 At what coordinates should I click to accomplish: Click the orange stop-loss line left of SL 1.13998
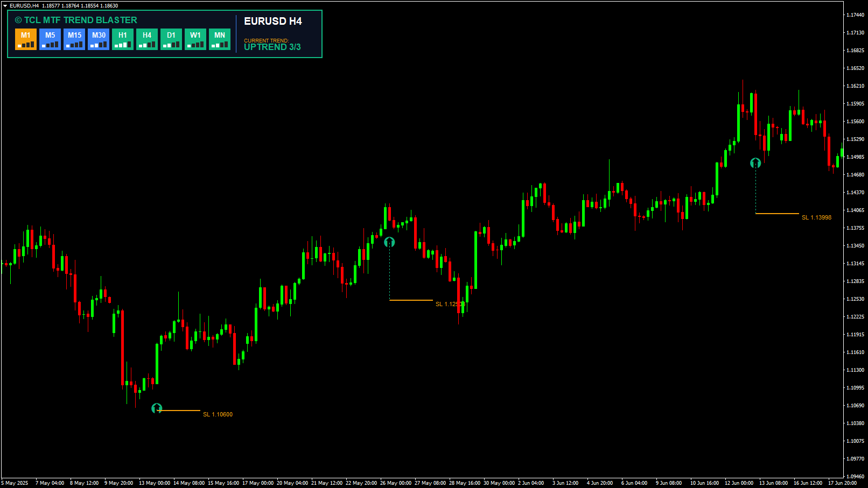coord(777,214)
